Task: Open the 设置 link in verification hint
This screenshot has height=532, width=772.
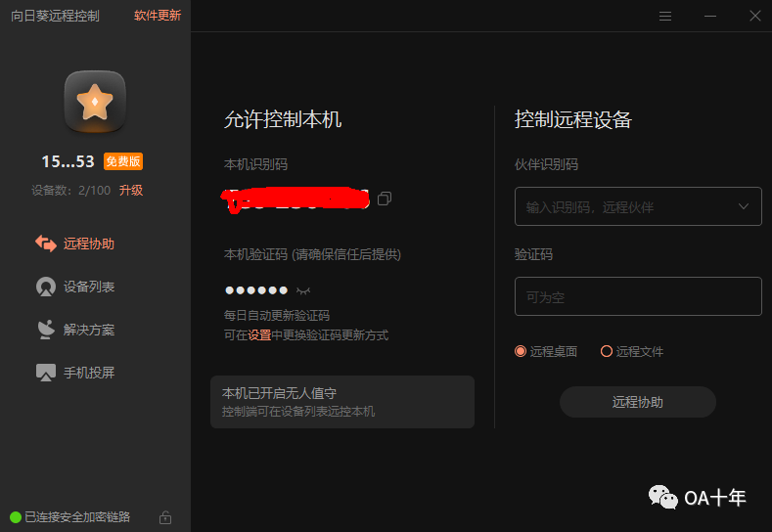Action: coord(259,335)
